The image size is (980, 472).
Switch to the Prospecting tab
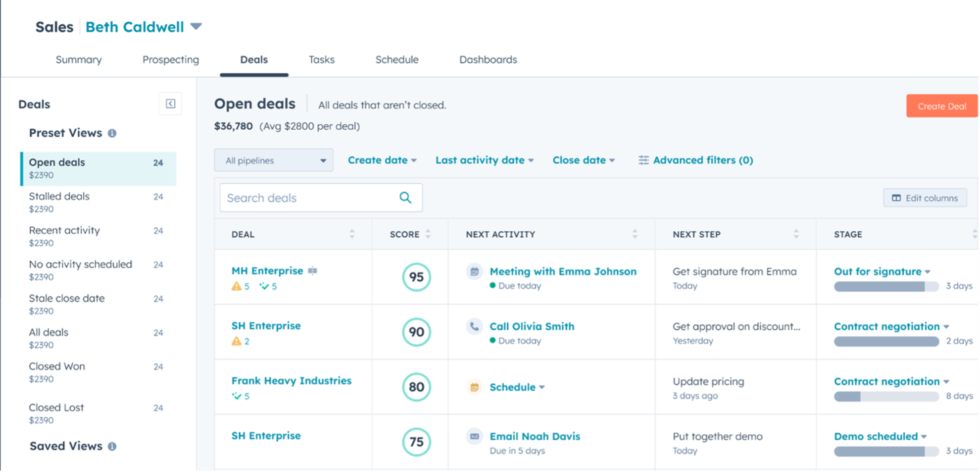pyautogui.click(x=171, y=59)
